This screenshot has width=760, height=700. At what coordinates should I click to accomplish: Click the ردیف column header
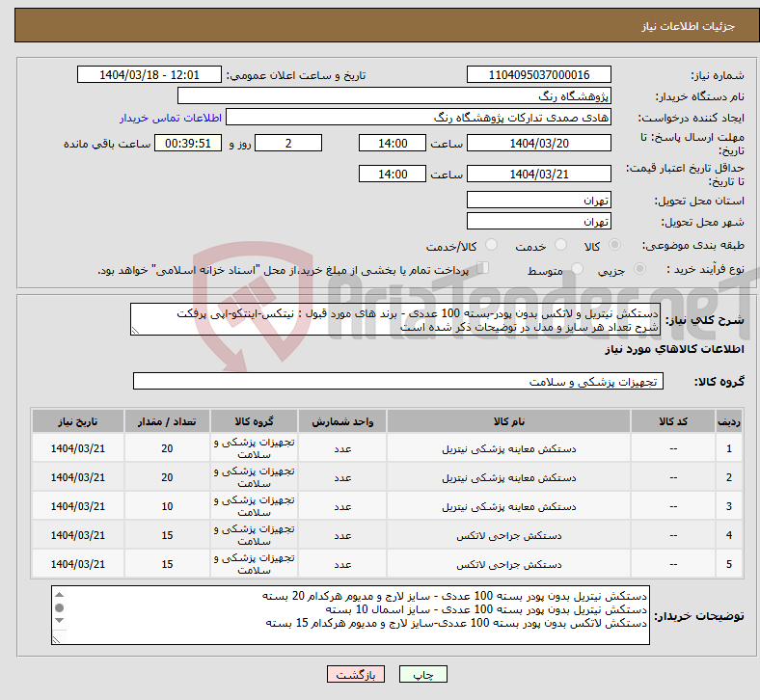(728, 421)
